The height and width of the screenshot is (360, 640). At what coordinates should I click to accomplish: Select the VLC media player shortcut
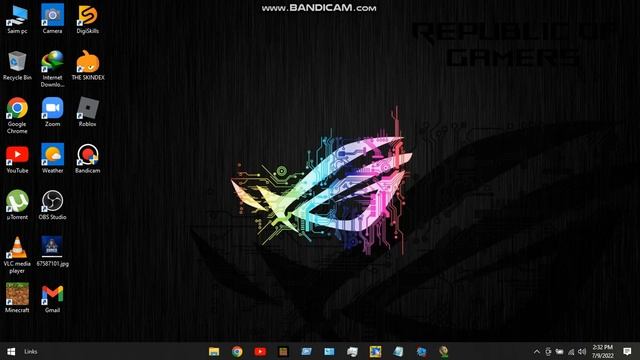coord(17,255)
